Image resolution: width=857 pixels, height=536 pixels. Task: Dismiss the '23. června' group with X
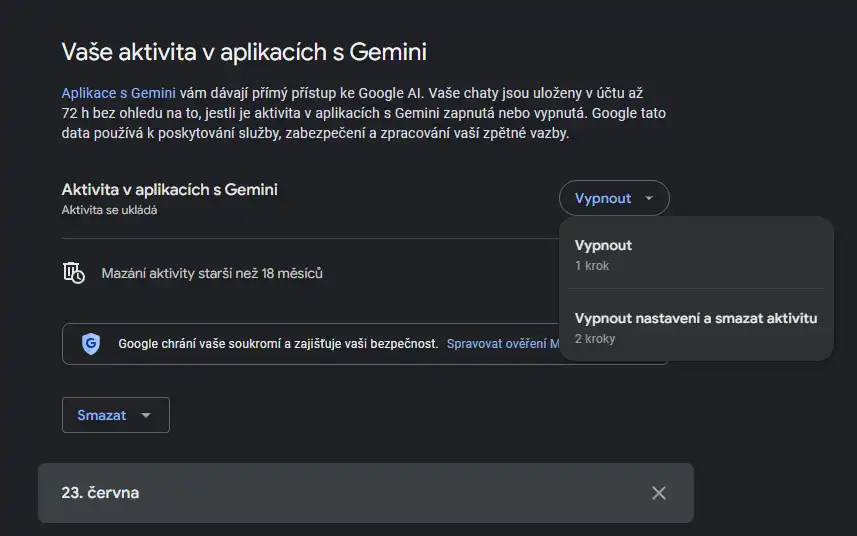click(659, 493)
